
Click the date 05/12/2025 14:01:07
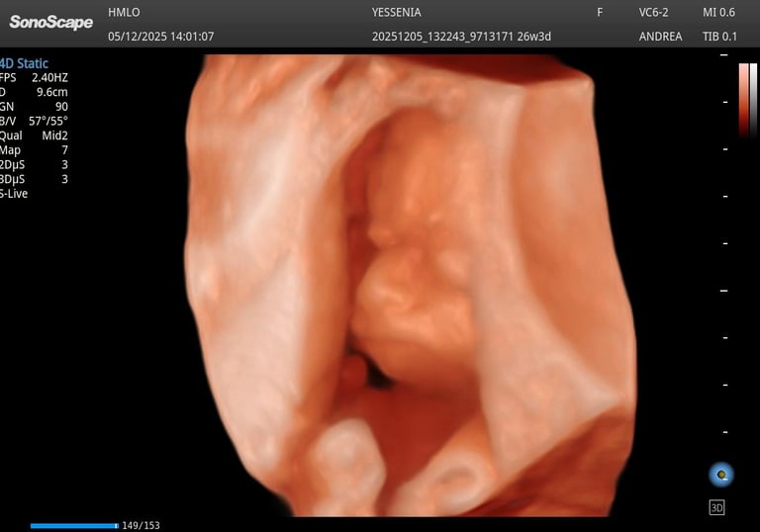click(161, 37)
